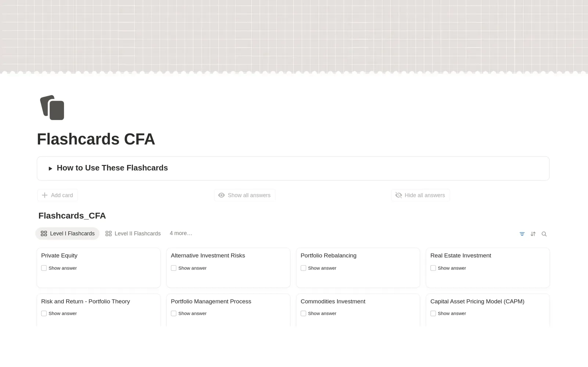Click the gallery icon on Level II Flashcards
The width and height of the screenshot is (588, 367).
tap(108, 234)
